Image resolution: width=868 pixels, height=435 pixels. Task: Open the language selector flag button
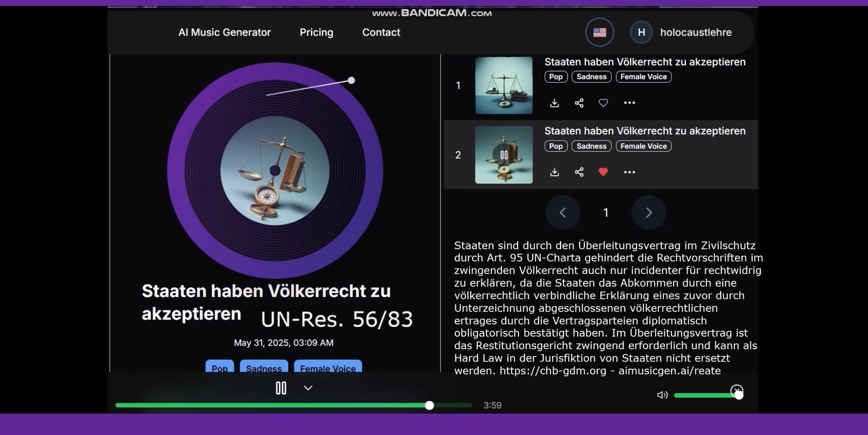click(600, 32)
